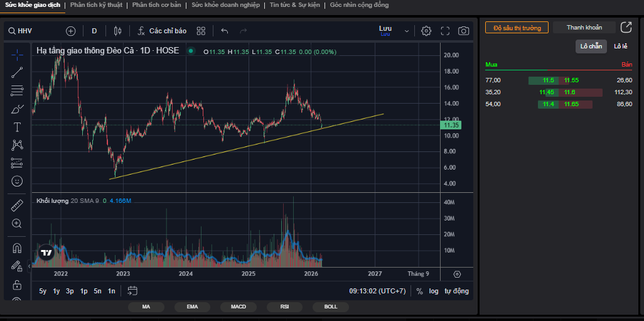Collapse the drawing toolbar side arrow
The height and width of the screenshot is (321, 644).
coord(29,266)
